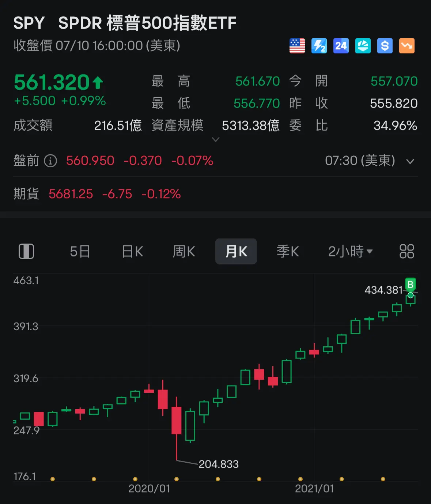The image size is (431, 504).
Task: Tap the percent change +0.99%
Action: [x=83, y=101]
